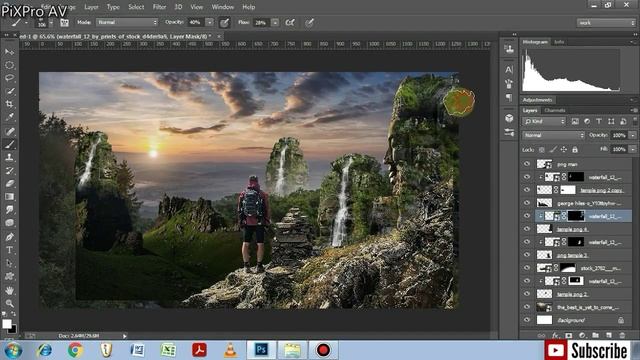Hide the png temple 2 layer
Viewport: 640px width, 360px height.
[527, 255]
